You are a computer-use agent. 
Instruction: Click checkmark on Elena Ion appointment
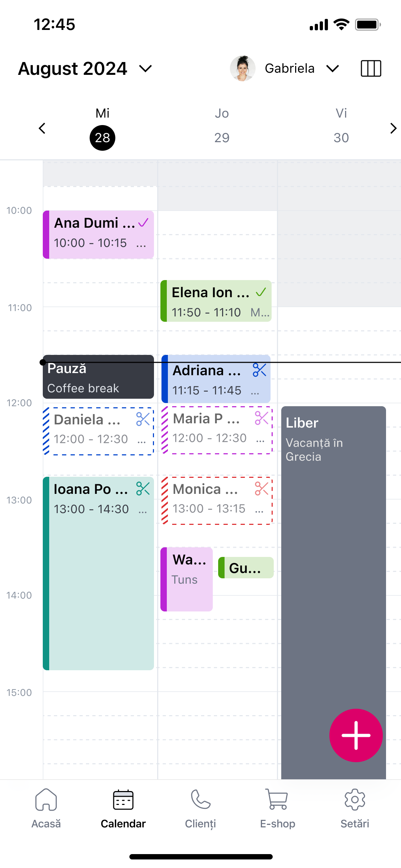tap(261, 293)
